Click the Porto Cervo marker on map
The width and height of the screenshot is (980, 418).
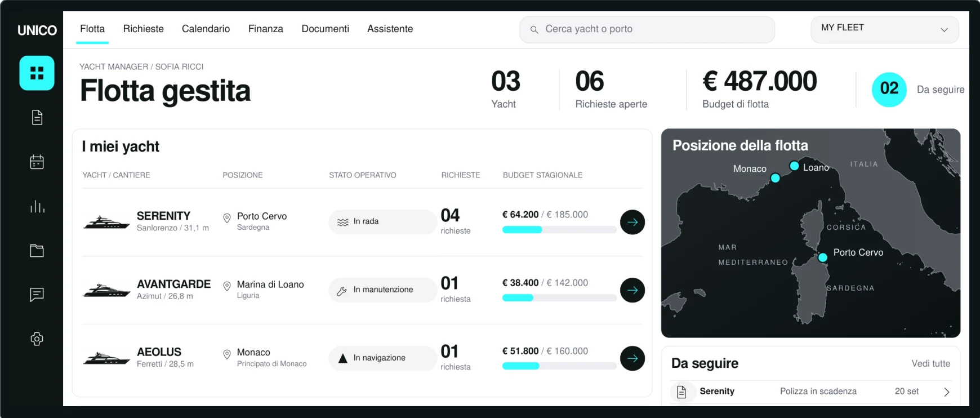pos(823,257)
